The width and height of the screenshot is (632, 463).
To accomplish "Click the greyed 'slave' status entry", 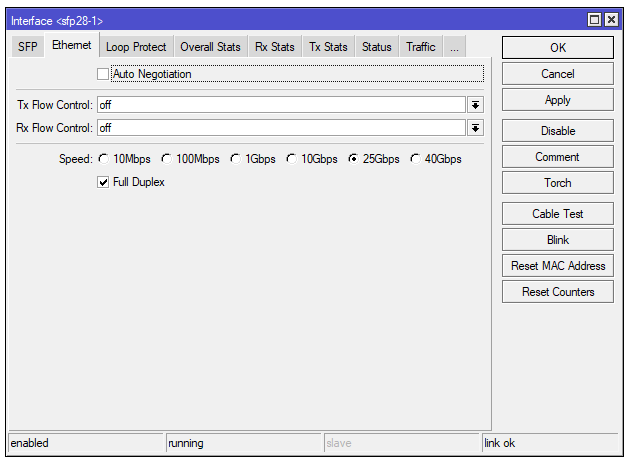I will coord(401,443).
